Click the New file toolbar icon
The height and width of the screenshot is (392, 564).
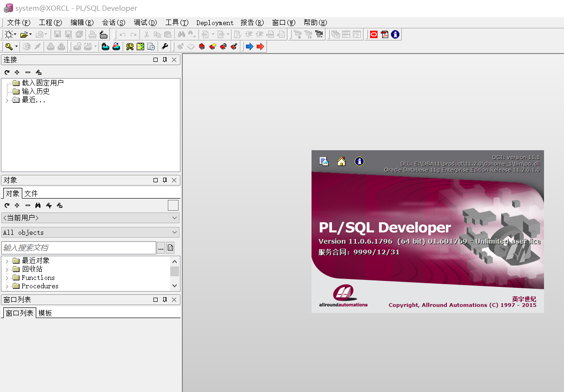click(8, 34)
